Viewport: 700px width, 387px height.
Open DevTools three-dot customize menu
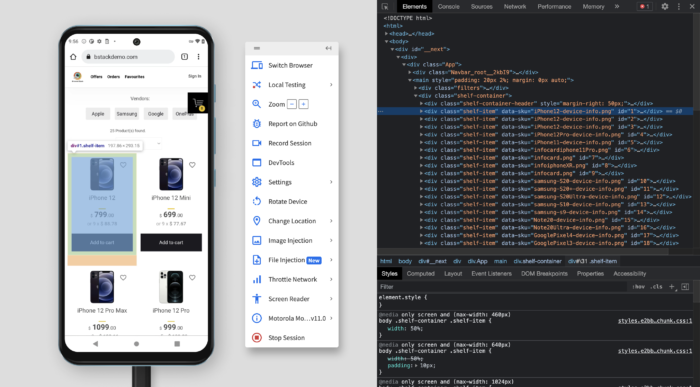pyautogui.click(x=679, y=7)
